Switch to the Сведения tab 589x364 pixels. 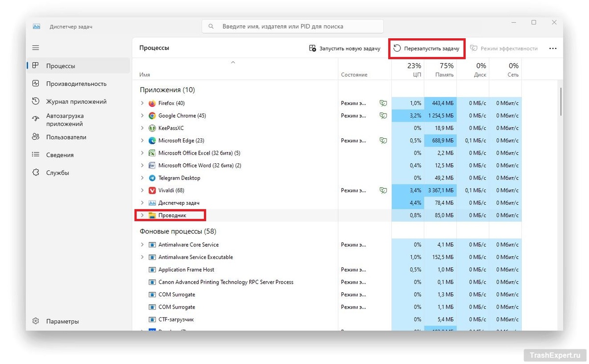click(x=78, y=155)
